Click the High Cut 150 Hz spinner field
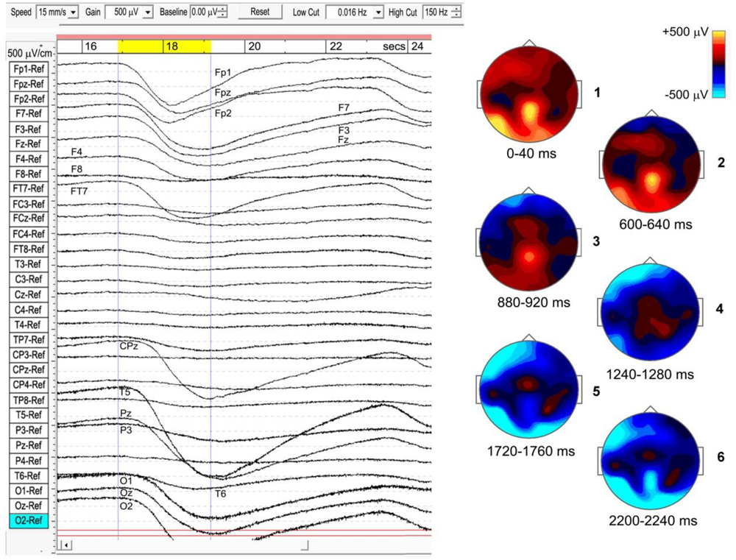Viewport: 736px width, 560px height. 446,13
